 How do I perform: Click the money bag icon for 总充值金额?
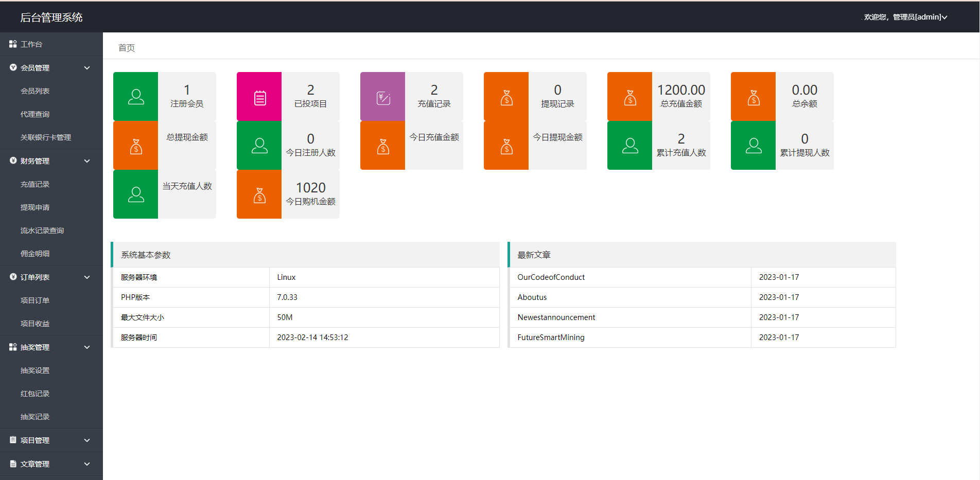[x=630, y=97]
